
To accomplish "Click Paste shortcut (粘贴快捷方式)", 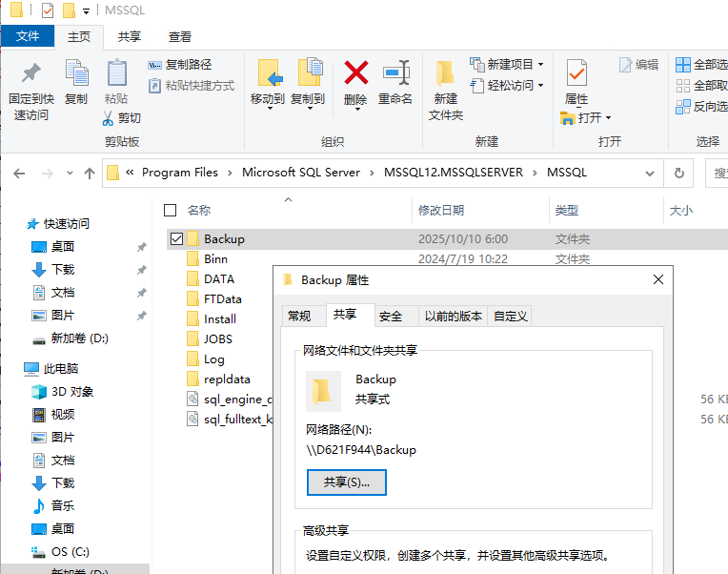I will 192,86.
